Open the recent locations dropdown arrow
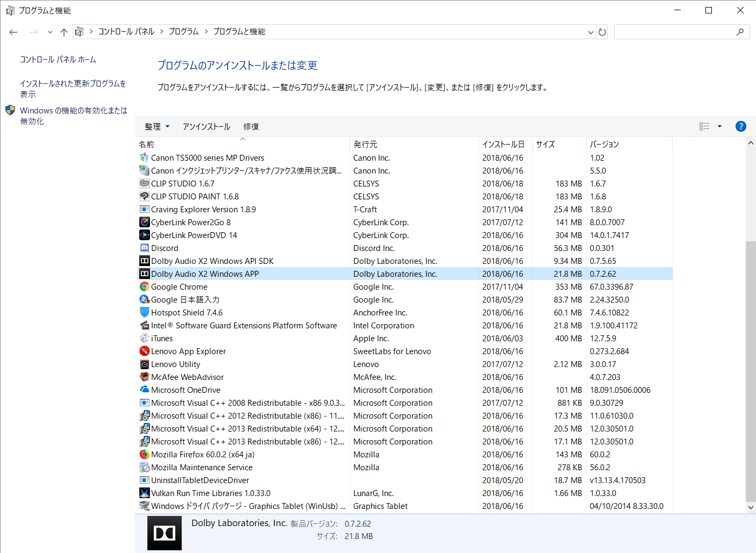The width and height of the screenshot is (756, 553). 50,32
